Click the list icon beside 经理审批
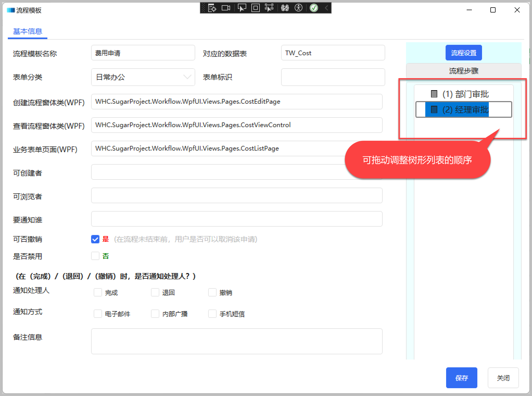Image resolution: width=532 pixels, height=396 pixels. click(x=434, y=109)
